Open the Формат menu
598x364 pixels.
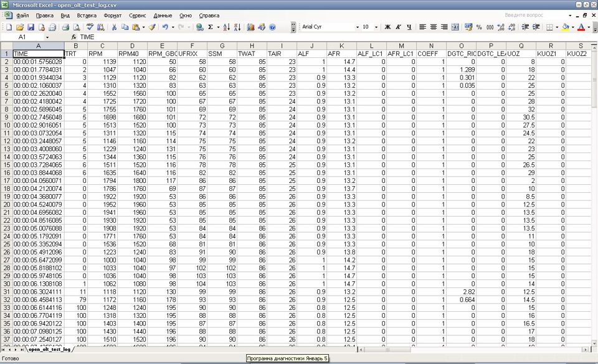[113, 16]
